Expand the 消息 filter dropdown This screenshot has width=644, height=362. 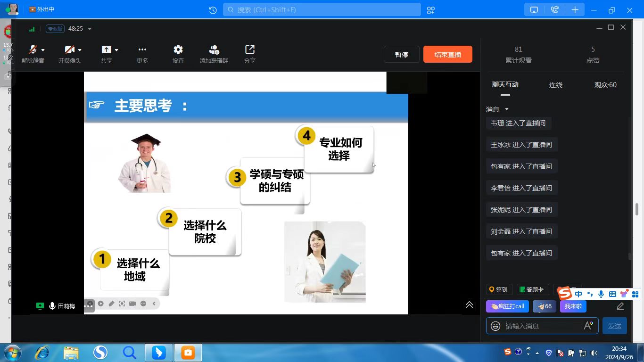(x=507, y=109)
